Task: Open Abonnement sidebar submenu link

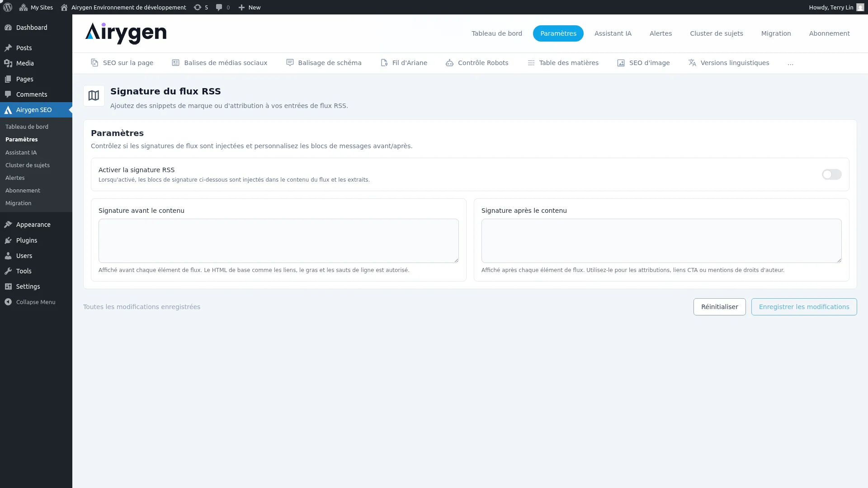Action: 23,191
